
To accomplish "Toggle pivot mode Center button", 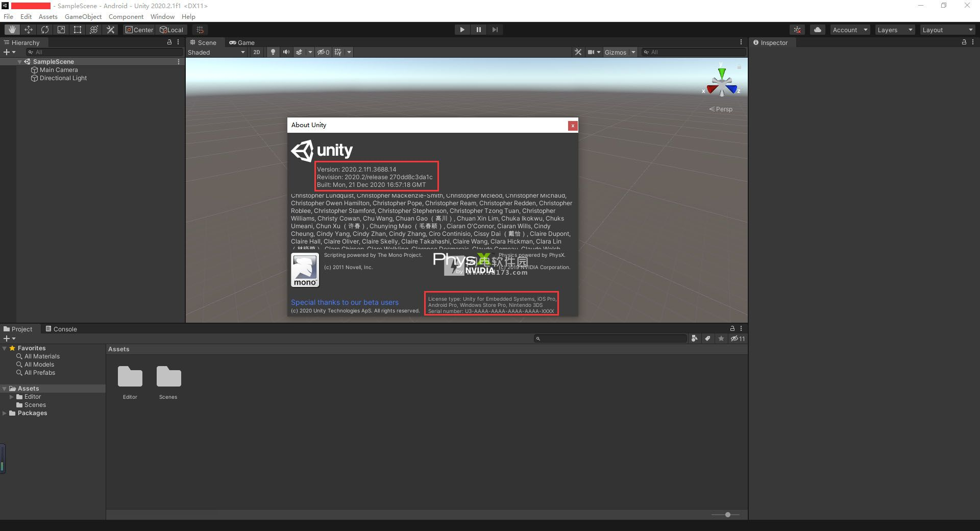I will click(139, 30).
